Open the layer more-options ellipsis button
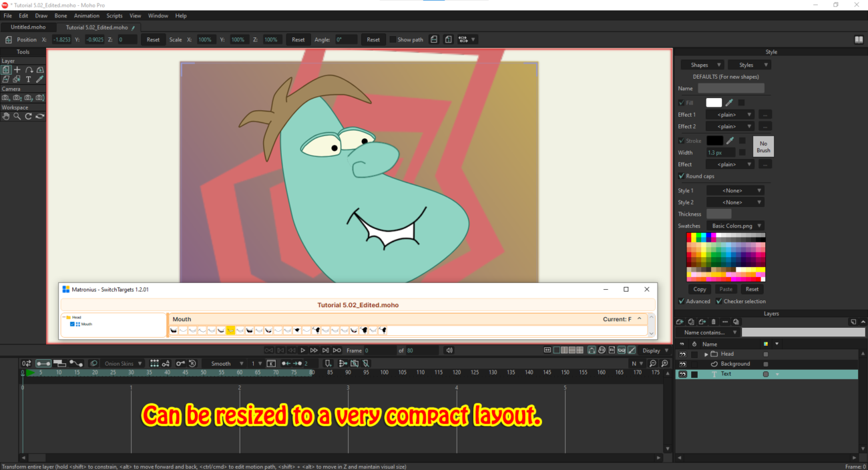Image resolution: width=868 pixels, height=470 pixels. point(725,322)
